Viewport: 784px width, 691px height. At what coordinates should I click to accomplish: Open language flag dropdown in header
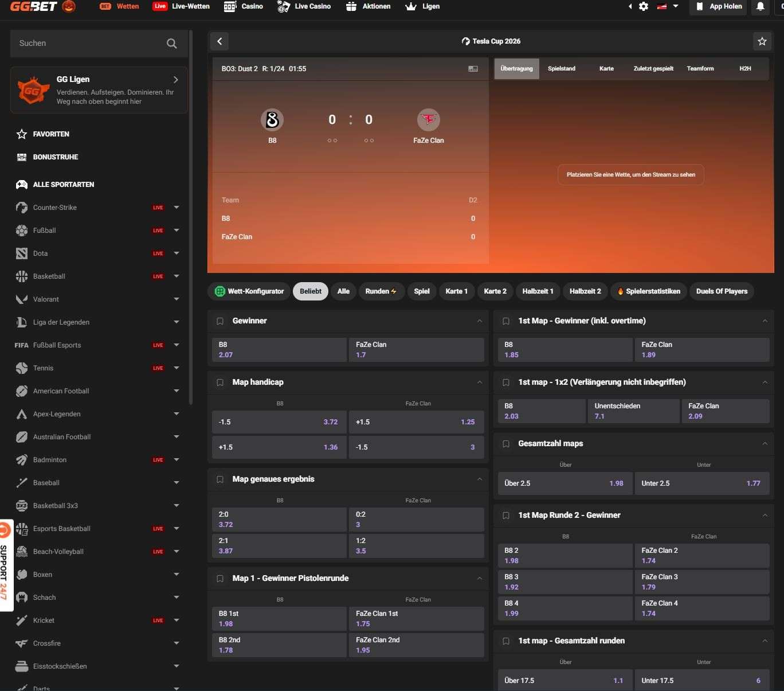point(667,6)
